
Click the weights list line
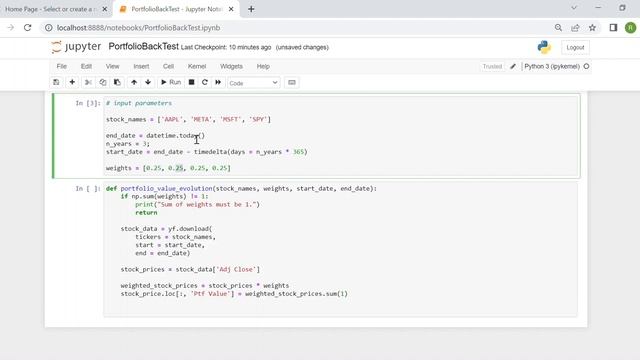[x=168, y=168]
